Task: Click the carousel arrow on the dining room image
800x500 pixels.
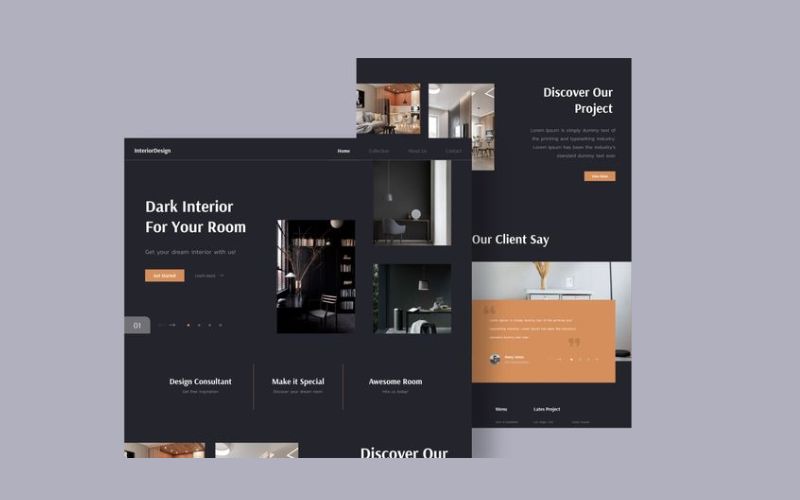Action: coord(488,93)
